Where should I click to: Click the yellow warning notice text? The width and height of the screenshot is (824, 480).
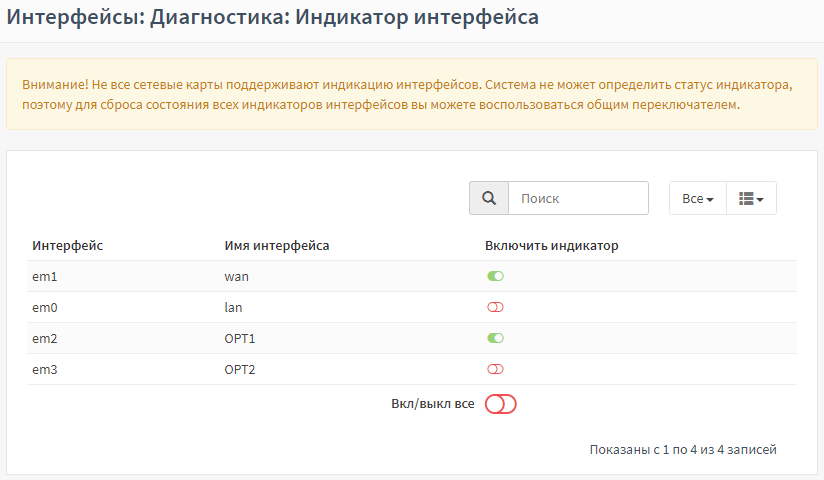point(407,95)
